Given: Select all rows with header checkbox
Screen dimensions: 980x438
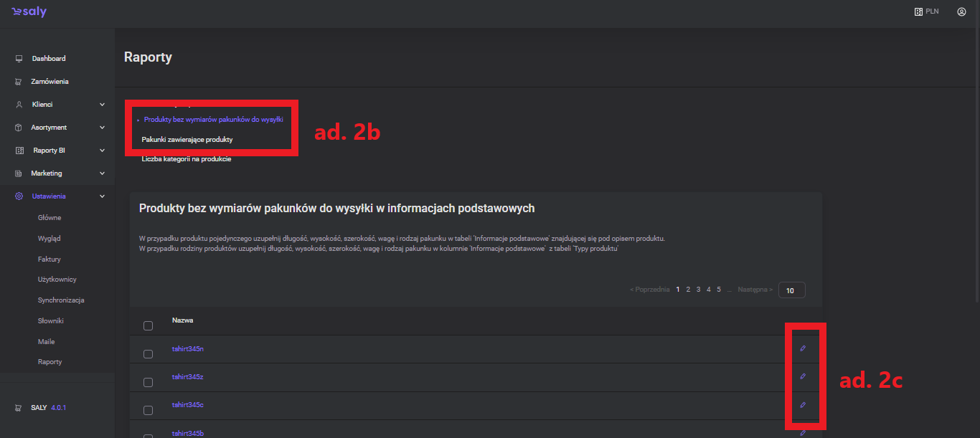Looking at the screenshot, I should click(148, 325).
